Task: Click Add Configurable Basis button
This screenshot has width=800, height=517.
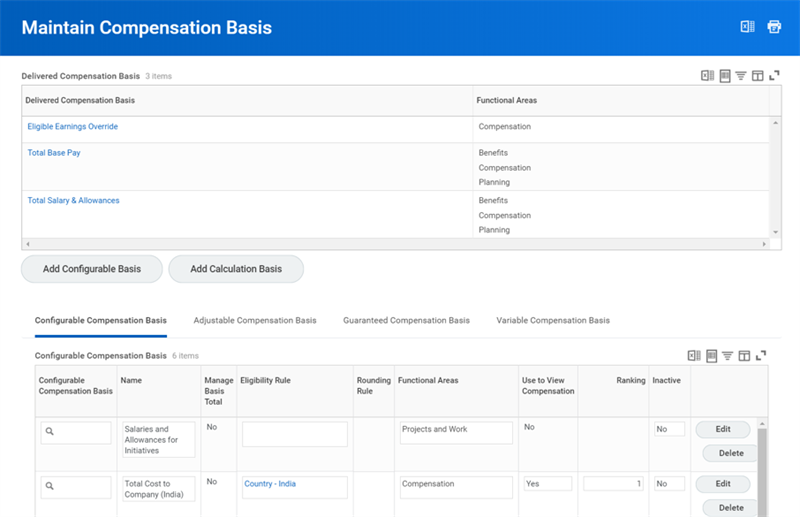Action: [92, 269]
